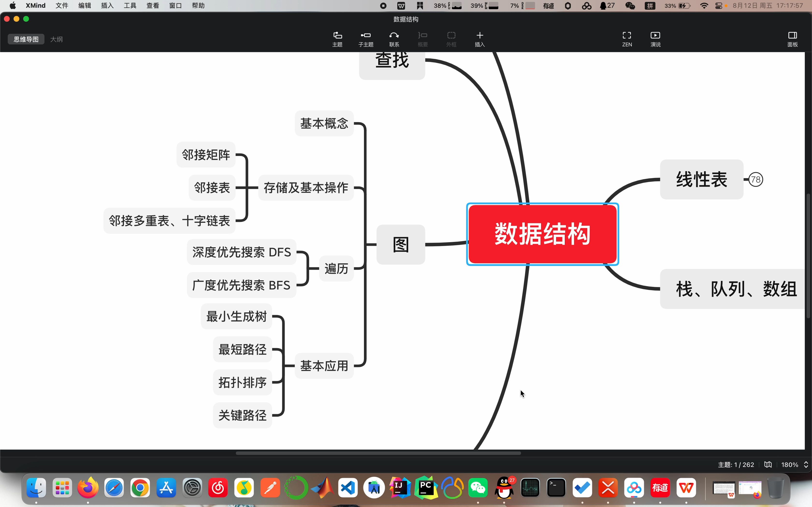Select the 数据结构 central root node
Viewport: 812px width, 507px height.
[543, 234]
